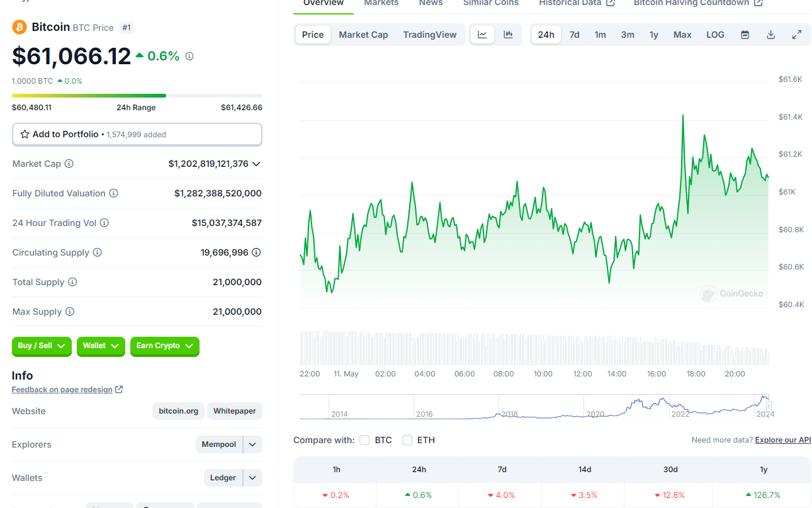The height and width of the screenshot is (508, 812).
Task: Select the 7d time range
Action: (x=575, y=35)
